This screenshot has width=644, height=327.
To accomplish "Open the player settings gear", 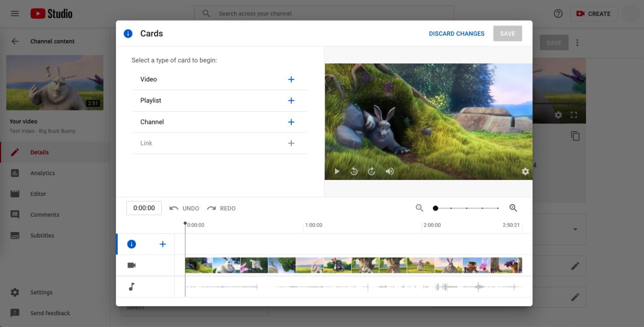I will coord(525,171).
